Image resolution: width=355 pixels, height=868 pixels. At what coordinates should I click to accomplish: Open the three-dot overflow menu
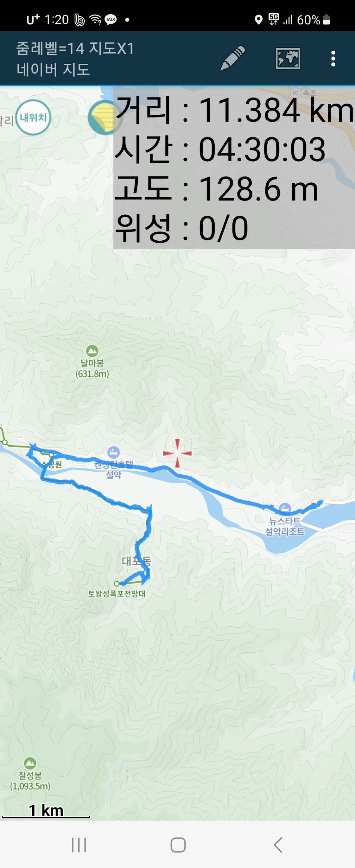333,58
